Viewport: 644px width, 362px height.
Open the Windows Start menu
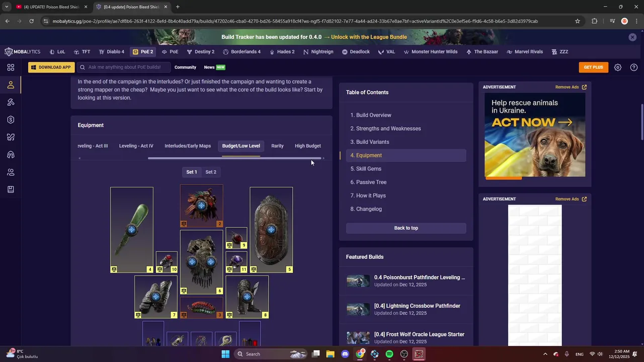coord(225,354)
